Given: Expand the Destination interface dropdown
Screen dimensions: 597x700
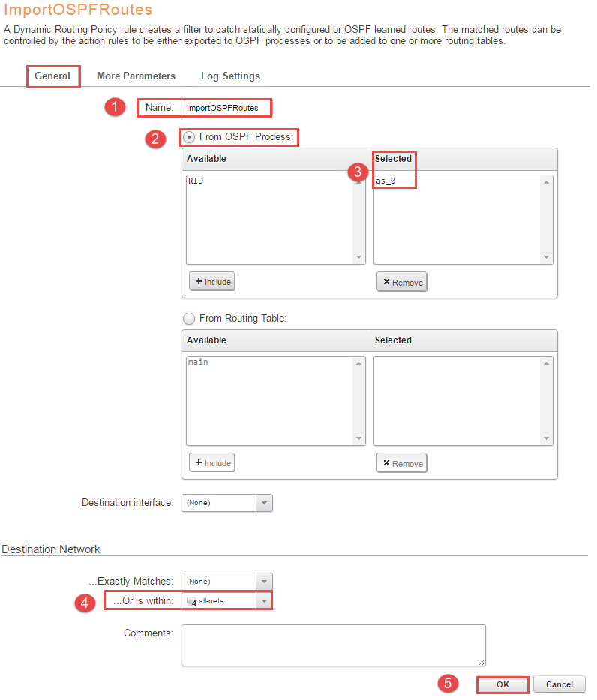Looking at the screenshot, I should tap(264, 503).
